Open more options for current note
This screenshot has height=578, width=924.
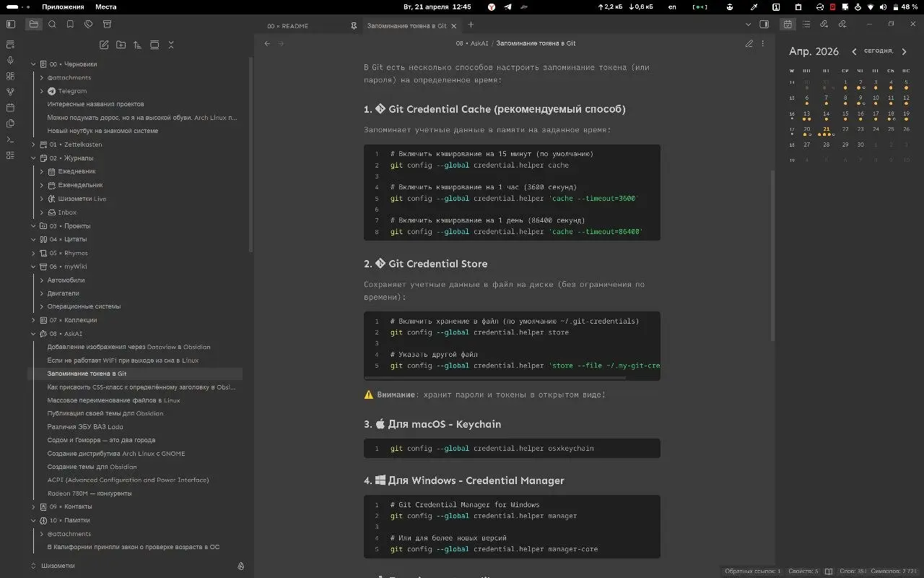[764, 43]
